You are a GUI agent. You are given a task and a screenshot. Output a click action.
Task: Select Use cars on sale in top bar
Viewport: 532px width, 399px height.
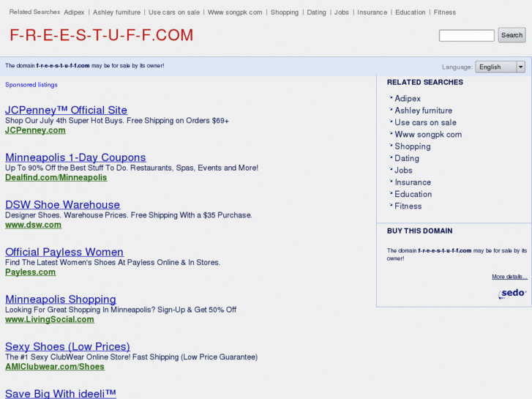174,12
